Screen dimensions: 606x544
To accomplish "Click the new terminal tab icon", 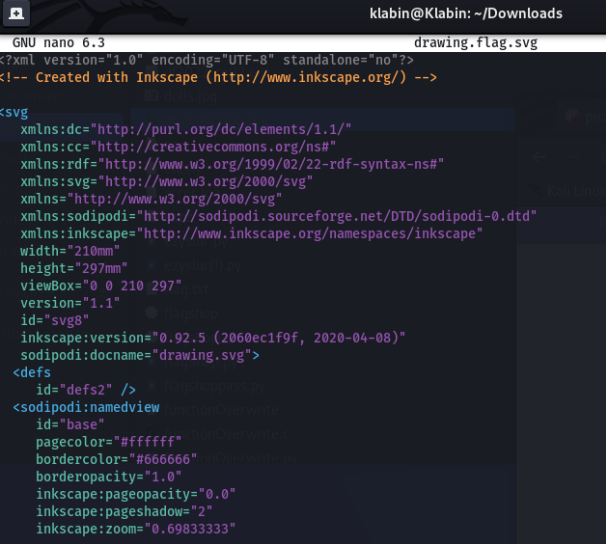I will (x=17, y=14).
